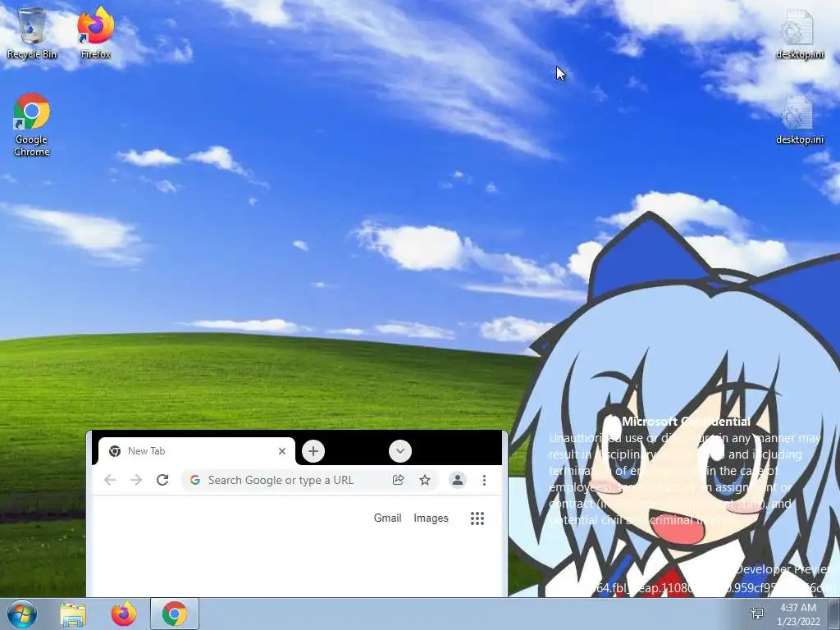Screen dimensions: 840x630
Task: Open the Chrome profile avatar menu
Action: 458,480
